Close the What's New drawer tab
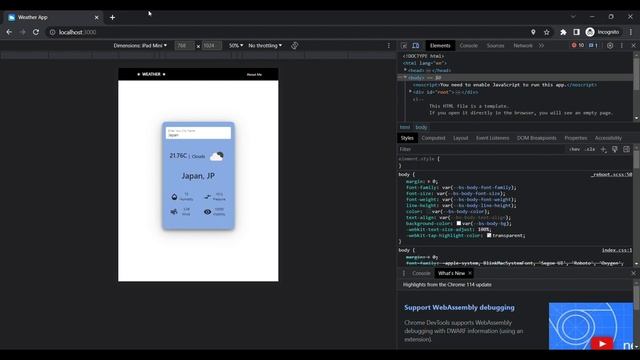Image resolution: width=640 pixels, height=360 pixels. (x=470, y=273)
